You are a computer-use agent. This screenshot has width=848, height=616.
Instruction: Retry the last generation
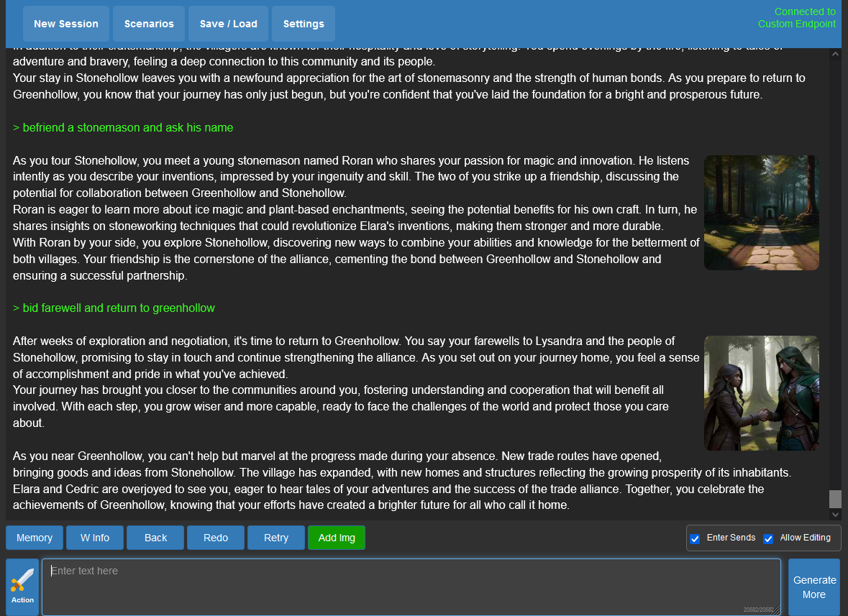(x=276, y=538)
